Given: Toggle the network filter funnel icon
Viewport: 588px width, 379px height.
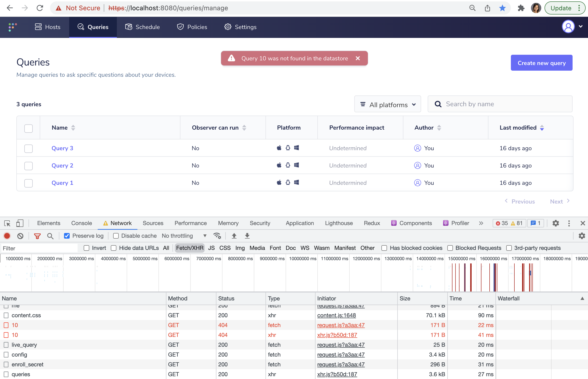Looking at the screenshot, I should [37, 236].
